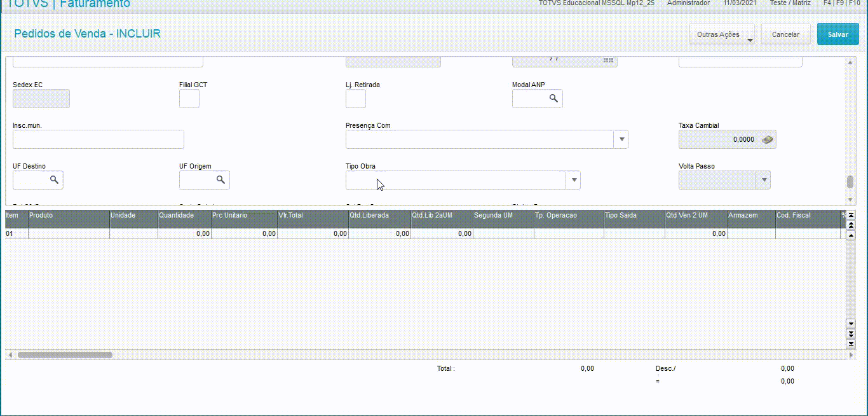Open the UF Destino lookup magnifier

[55, 180]
